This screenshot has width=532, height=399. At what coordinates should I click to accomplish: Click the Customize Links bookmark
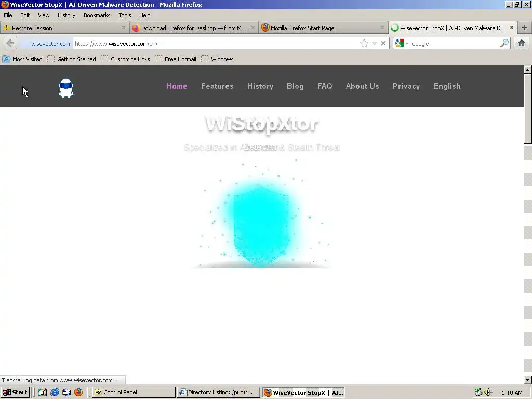click(x=125, y=59)
